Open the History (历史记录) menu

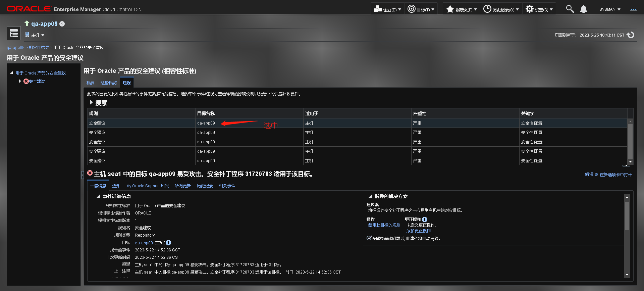(x=501, y=9)
